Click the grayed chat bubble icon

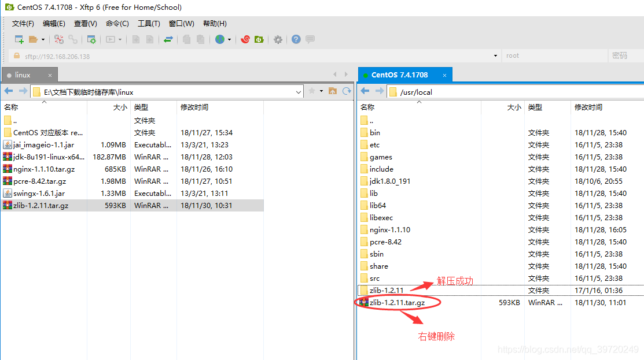tap(310, 39)
